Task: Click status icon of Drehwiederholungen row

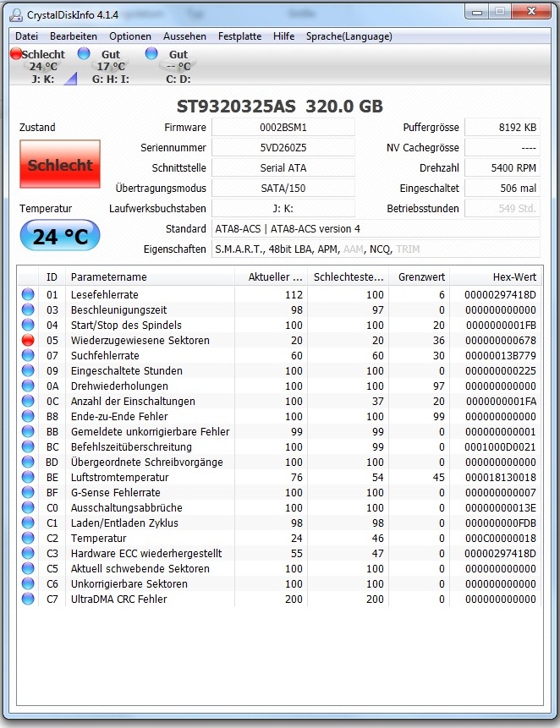Action: (x=28, y=386)
